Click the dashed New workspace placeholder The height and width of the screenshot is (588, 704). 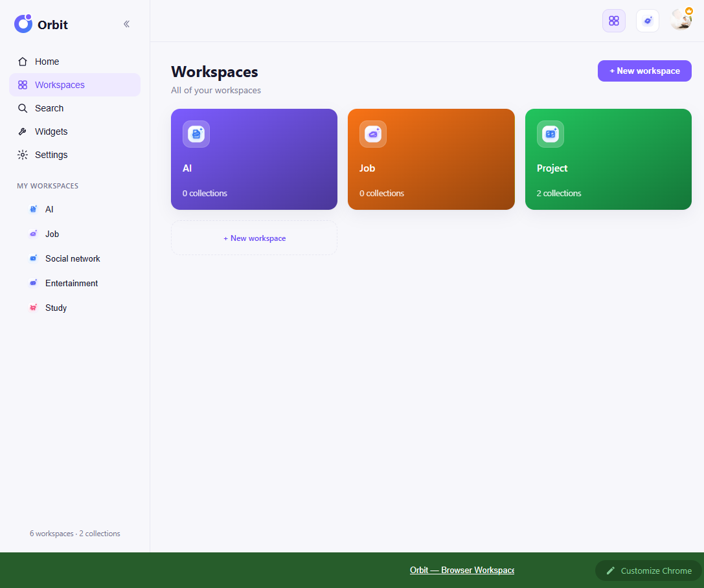coord(254,238)
